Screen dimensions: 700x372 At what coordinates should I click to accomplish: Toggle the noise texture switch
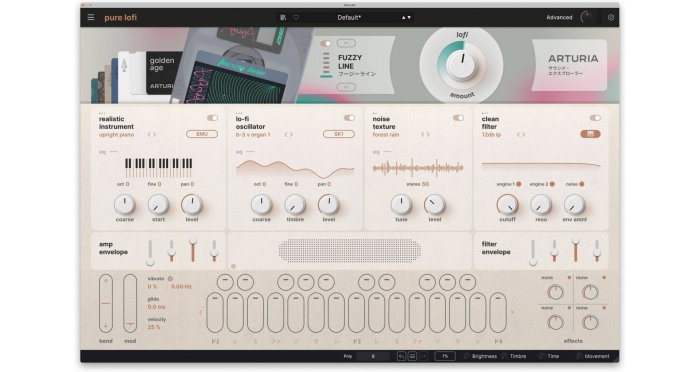tap(458, 118)
